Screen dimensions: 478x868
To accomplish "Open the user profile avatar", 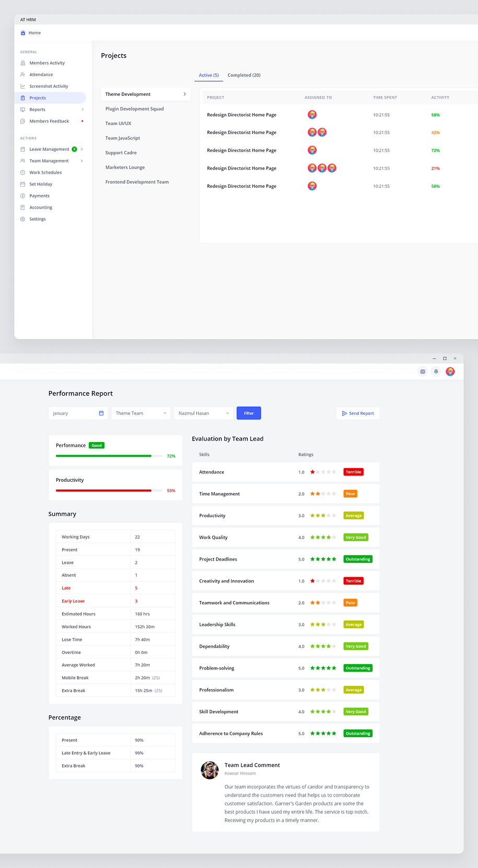I will point(450,372).
